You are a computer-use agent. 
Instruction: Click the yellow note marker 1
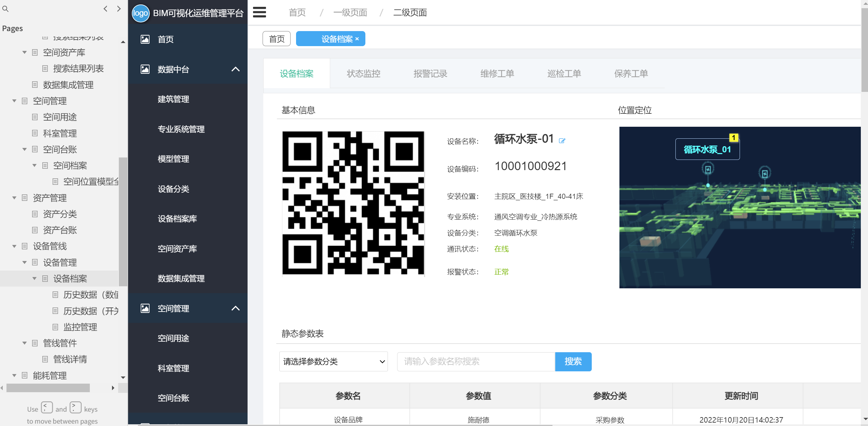[733, 138]
